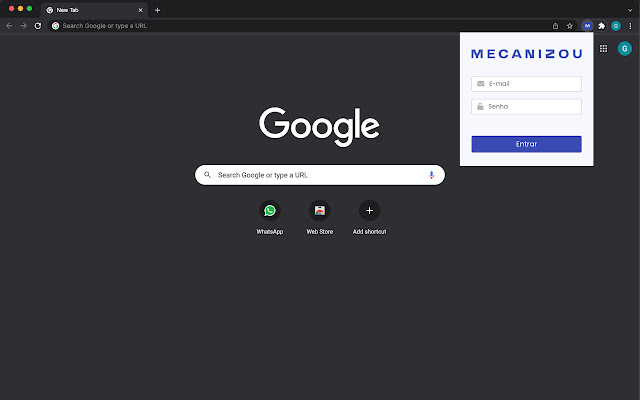Image resolution: width=640 pixels, height=400 pixels.
Task: Open the Google apps grid
Action: pos(603,49)
